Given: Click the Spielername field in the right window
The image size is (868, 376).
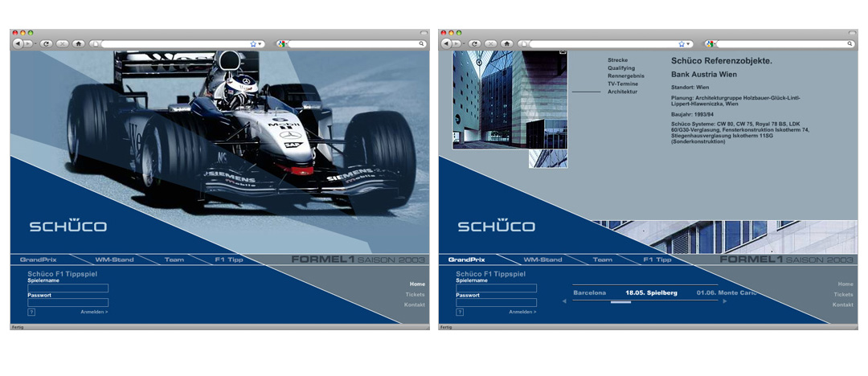Looking at the screenshot, I should [497, 288].
